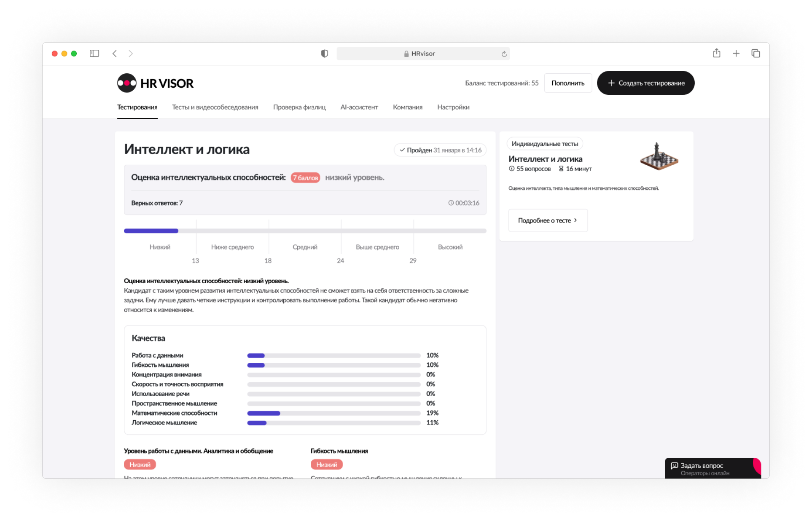This screenshot has height=521, width=812.
Task: Click the Индивидуальные тесты tag
Action: tap(545, 144)
